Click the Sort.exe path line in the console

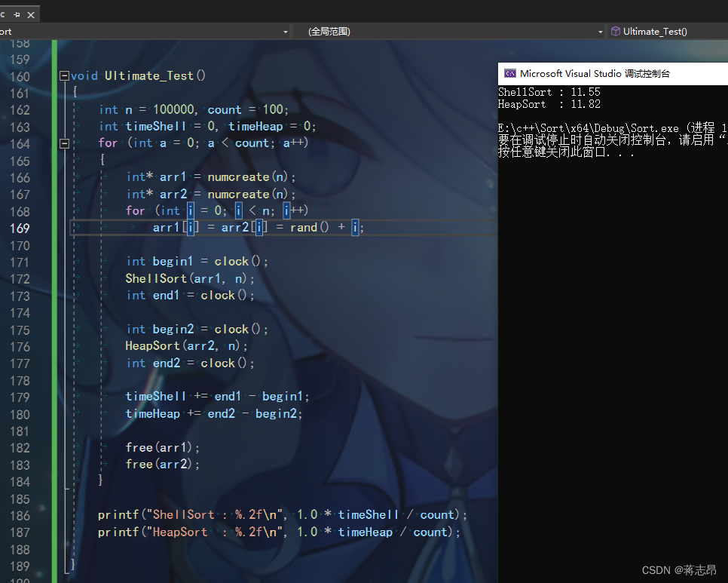tap(613, 128)
